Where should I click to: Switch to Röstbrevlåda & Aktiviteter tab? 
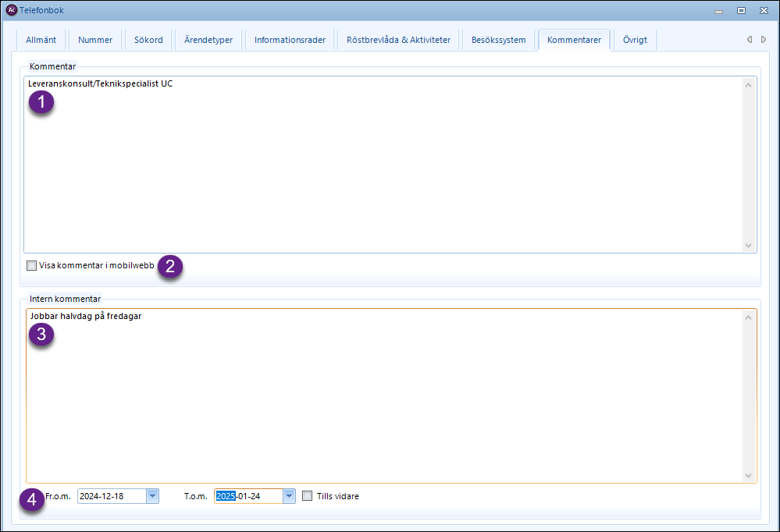point(398,40)
